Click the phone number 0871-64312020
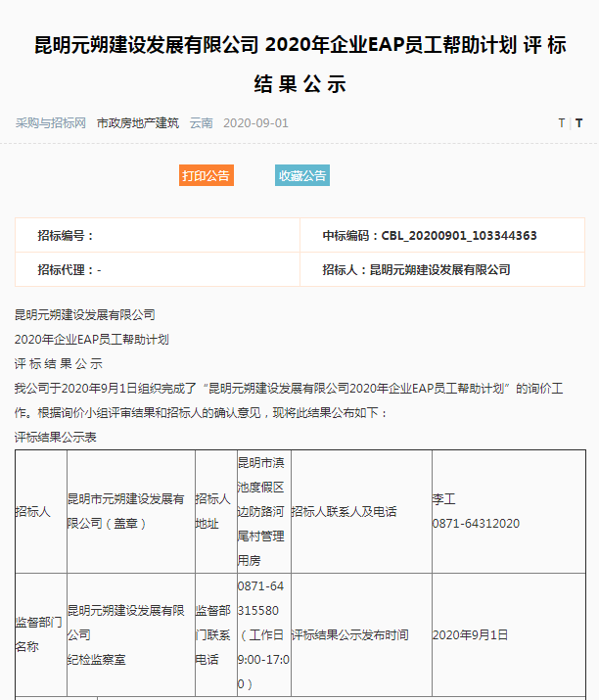The height and width of the screenshot is (700, 599). tap(476, 524)
